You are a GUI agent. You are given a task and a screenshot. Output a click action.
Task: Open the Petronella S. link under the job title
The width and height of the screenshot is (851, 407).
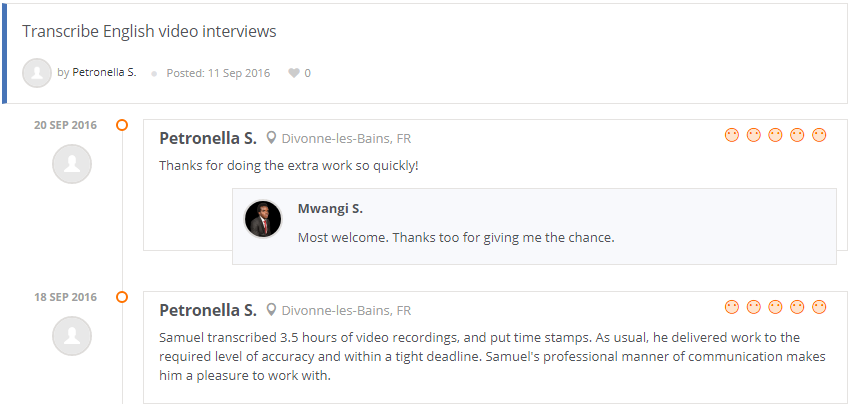click(x=104, y=73)
